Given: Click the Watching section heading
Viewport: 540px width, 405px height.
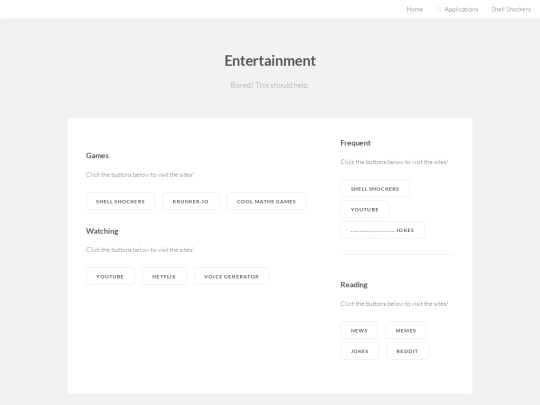Looking at the screenshot, I should [102, 231].
